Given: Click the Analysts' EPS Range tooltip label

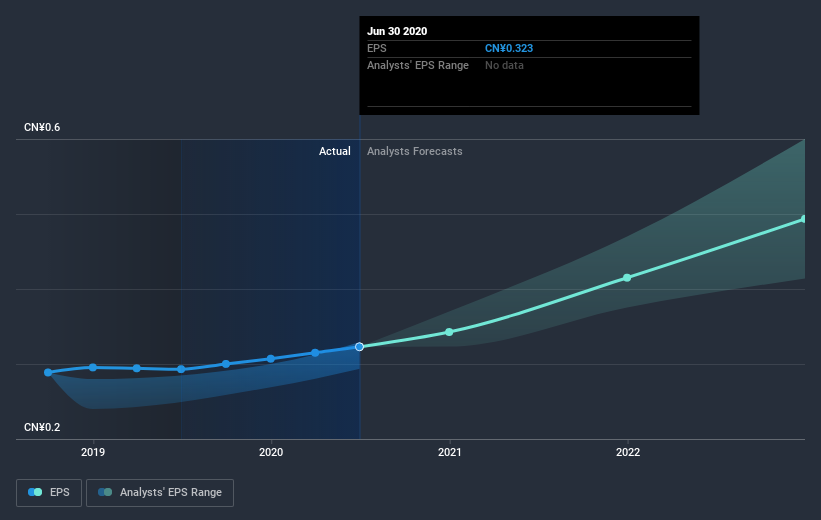Looking at the screenshot, I should pos(418,65).
